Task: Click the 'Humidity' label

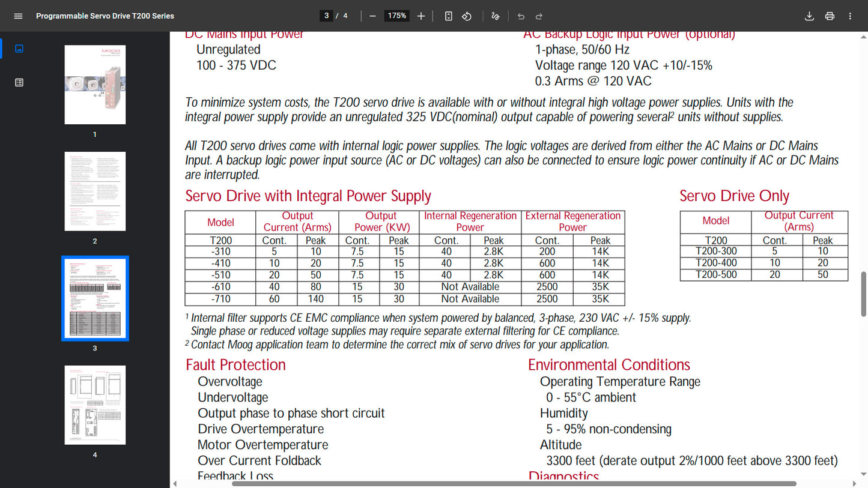Action: [x=564, y=414]
